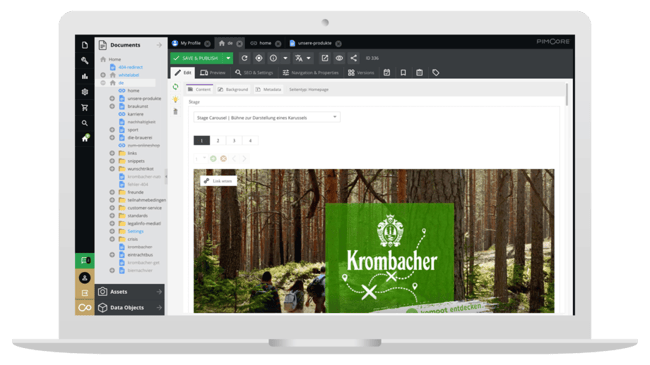Expand the unsere-produkte tree node
This screenshot has height=365, width=650.
pos(112,98)
